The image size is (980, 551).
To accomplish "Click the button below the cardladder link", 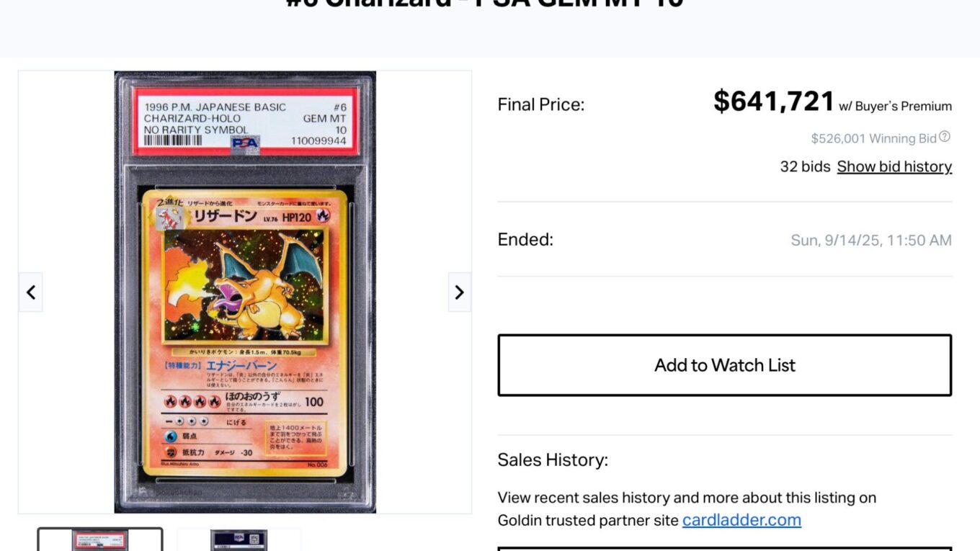I will (725, 549).
